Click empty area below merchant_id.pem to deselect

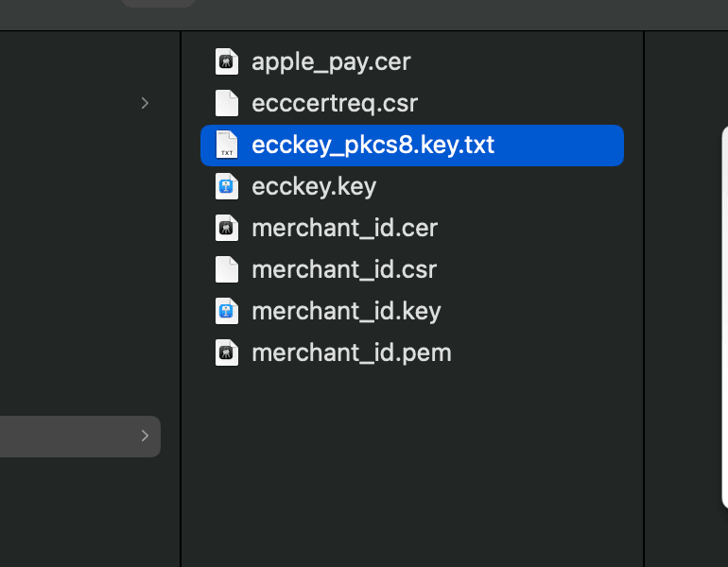coord(412,464)
